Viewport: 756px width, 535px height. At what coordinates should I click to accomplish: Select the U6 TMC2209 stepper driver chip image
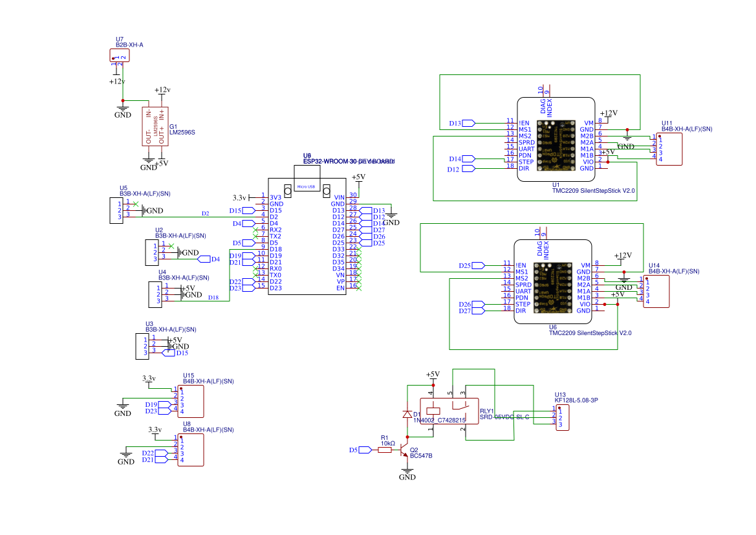tap(553, 287)
